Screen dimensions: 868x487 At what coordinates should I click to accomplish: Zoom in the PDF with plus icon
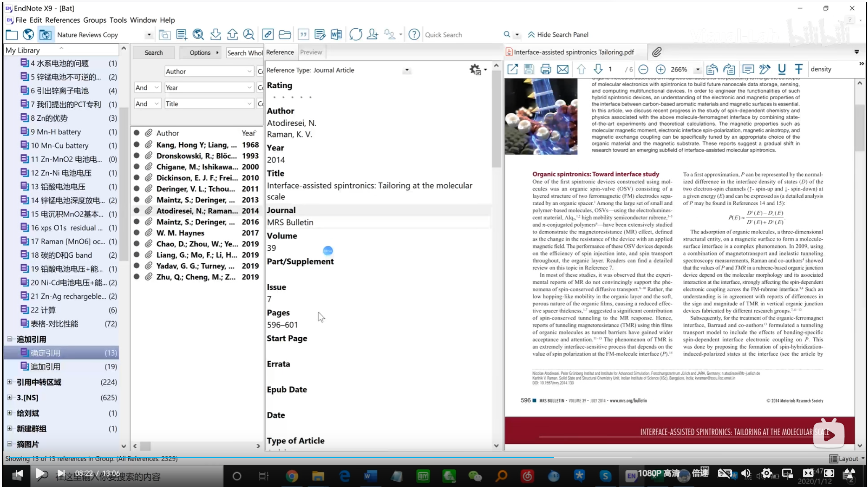tap(661, 69)
